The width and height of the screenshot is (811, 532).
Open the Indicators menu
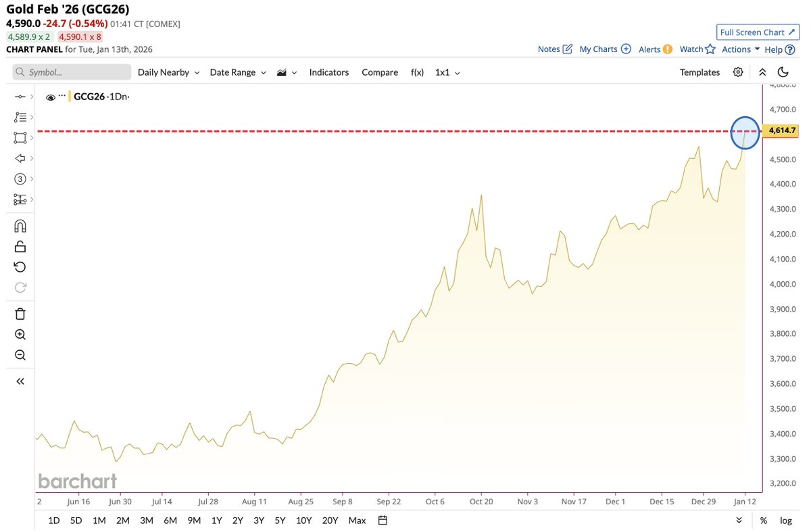pyautogui.click(x=328, y=72)
